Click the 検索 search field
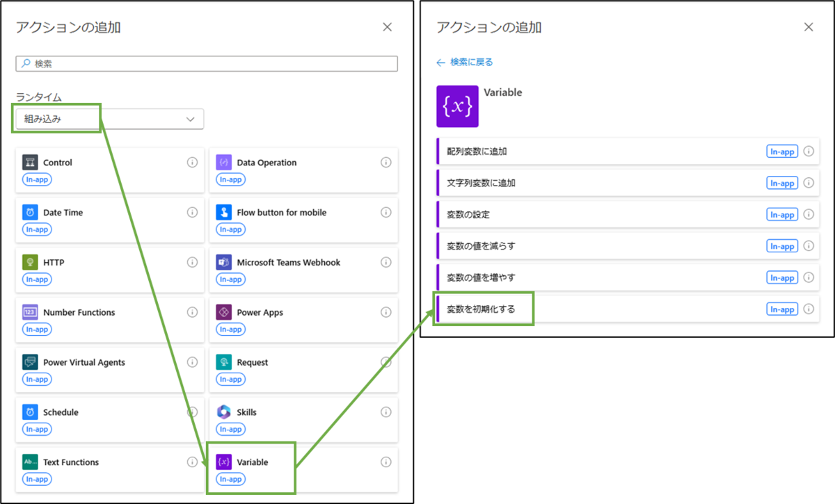Image resolution: width=835 pixels, height=504 pixels. [207, 63]
